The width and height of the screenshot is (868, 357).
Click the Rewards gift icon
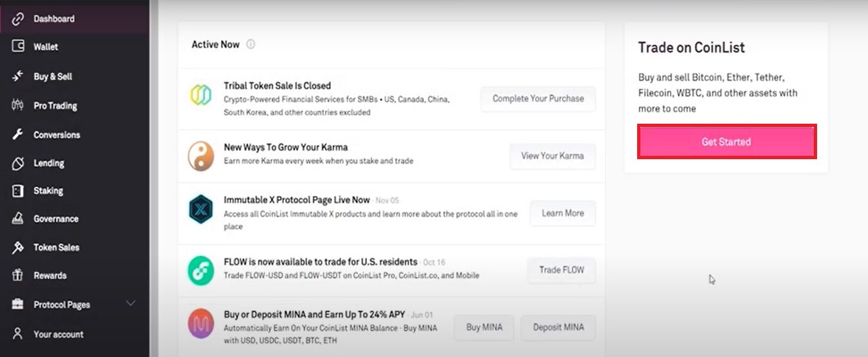[x=18, y=275]
